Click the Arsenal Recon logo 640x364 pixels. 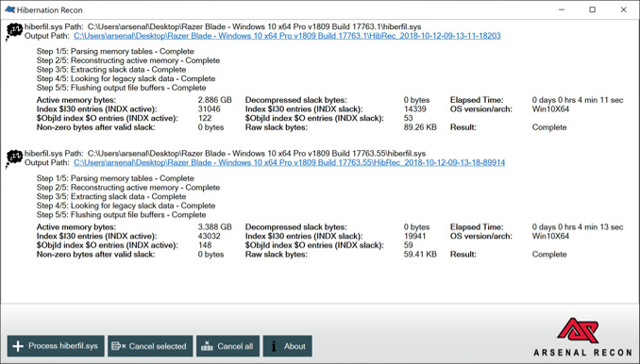[x=582, y=337]
